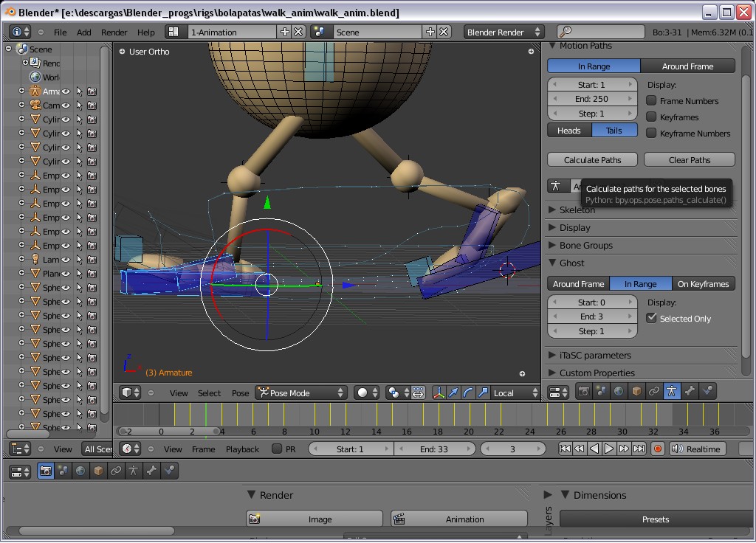The image size is (756, 543).
Task: Uncheck the Selected Only ghost option
Action: point(651,319)
